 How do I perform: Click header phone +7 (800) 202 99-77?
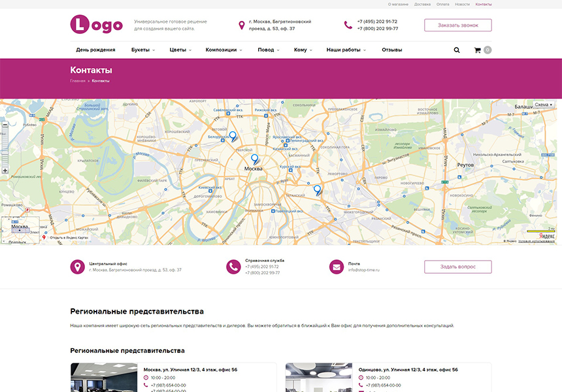coord(378,29)
